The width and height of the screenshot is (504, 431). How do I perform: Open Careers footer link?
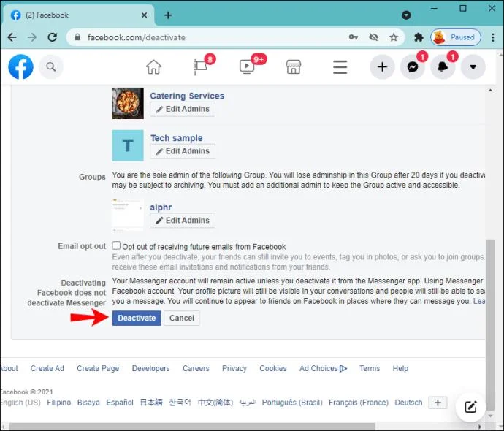pyautogui.click(x=196, y=368)
